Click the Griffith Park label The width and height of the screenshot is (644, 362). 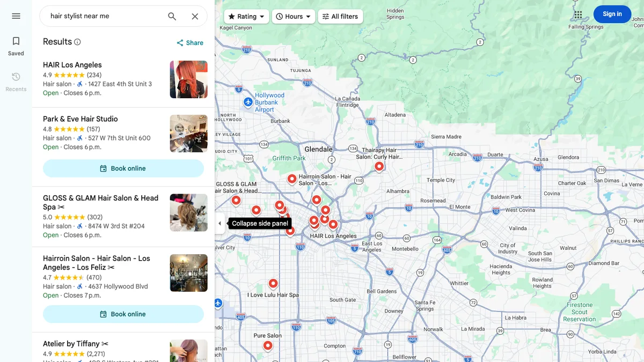(289, 158)
